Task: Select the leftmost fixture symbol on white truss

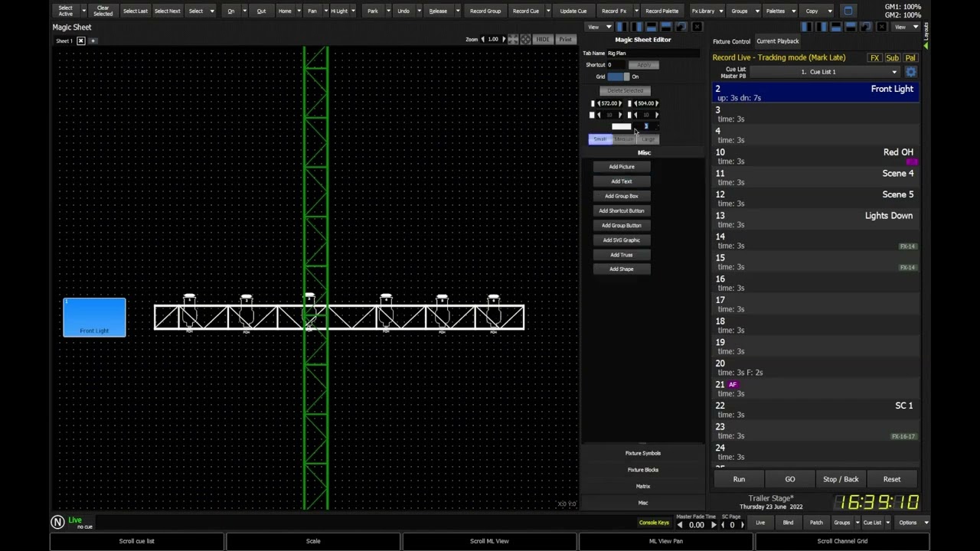Action: pos(189,312)
